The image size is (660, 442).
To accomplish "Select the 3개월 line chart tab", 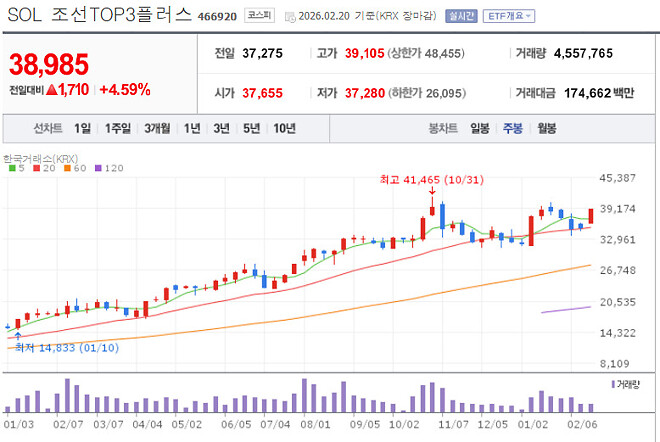I will click(x=157, y=128).
